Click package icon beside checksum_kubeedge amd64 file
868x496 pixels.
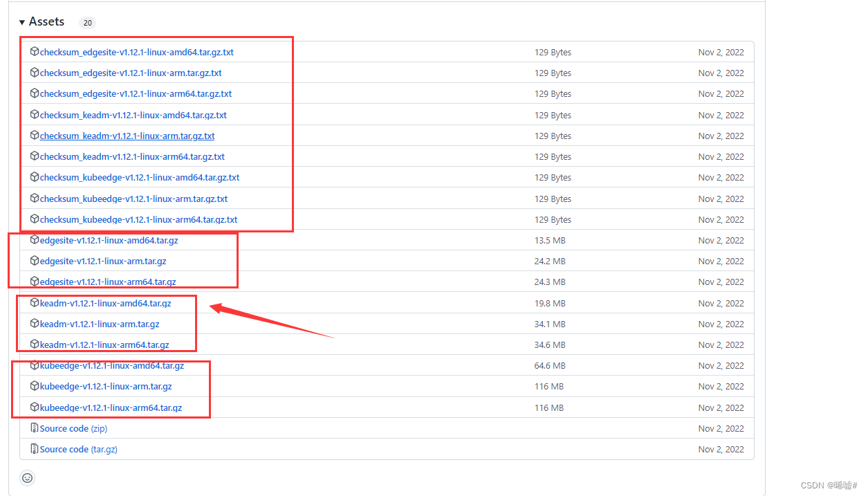pos(35,177)
